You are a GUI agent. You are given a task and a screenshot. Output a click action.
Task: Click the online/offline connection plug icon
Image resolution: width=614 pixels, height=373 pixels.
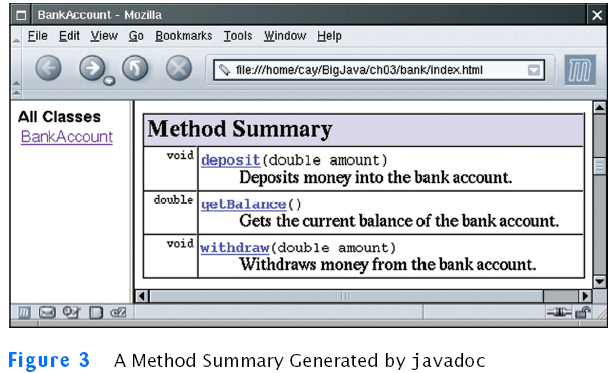559,312
